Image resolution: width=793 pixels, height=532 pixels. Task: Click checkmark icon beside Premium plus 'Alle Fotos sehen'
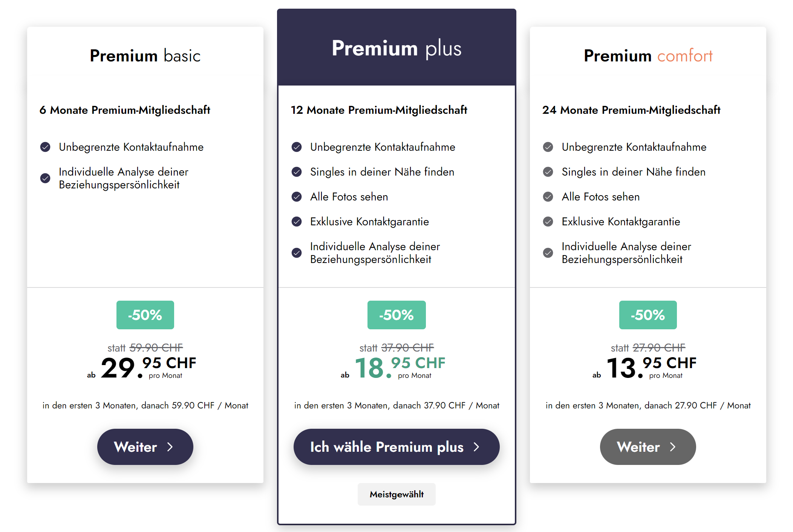297,197
